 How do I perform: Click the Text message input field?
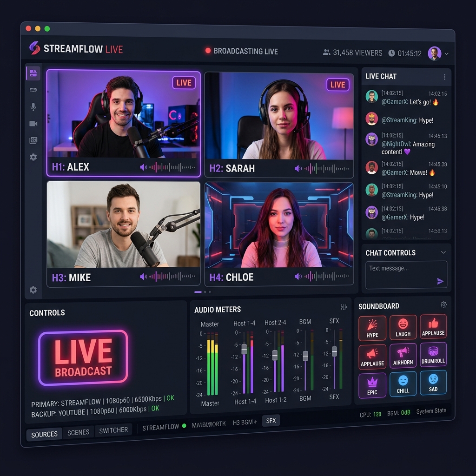click(x=406, y=275)
